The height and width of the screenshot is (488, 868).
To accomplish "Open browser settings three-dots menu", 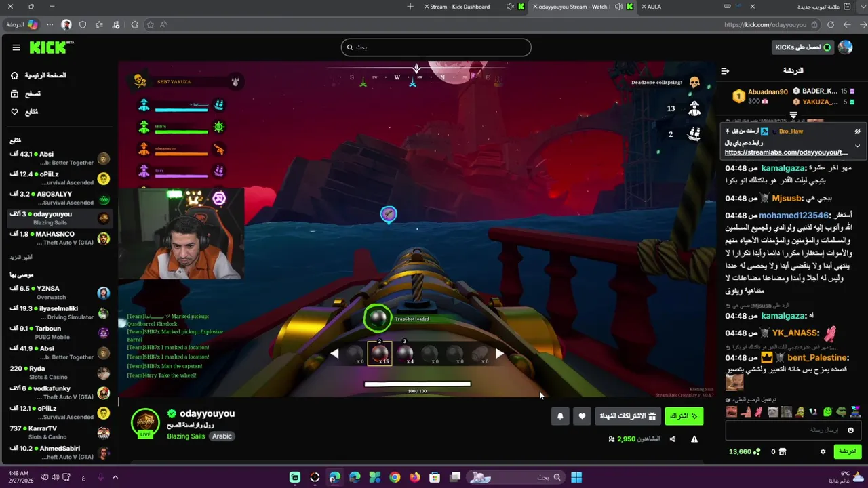I will pos(50,25).
